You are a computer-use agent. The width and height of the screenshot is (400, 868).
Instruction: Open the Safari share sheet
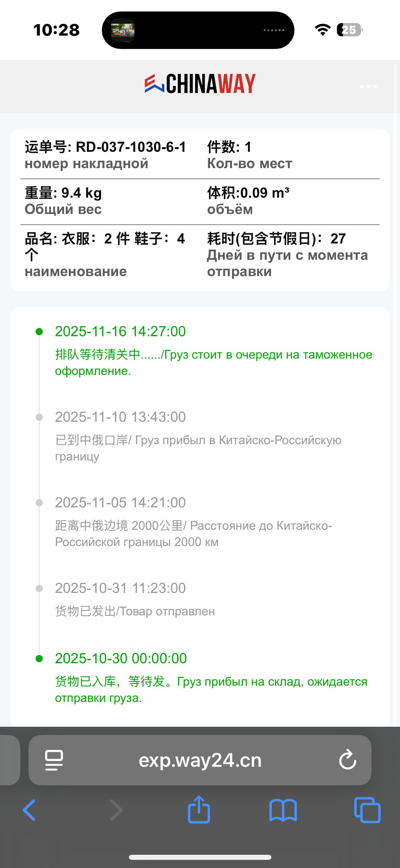tap(199, 810)
